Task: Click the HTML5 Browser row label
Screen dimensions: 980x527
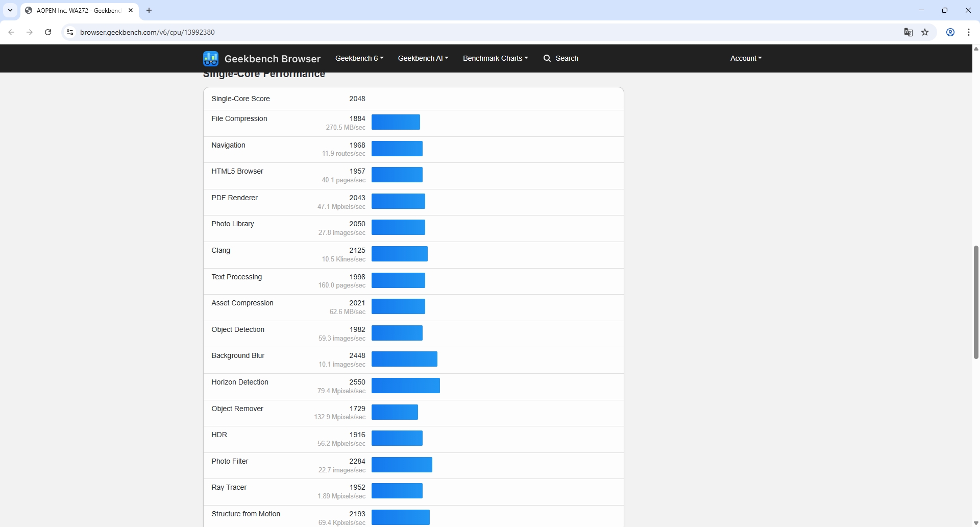Action: [237, 171]
